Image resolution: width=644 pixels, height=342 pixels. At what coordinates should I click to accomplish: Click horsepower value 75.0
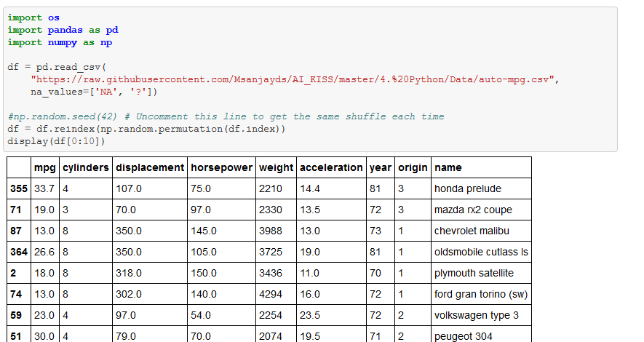coord(221,189)
